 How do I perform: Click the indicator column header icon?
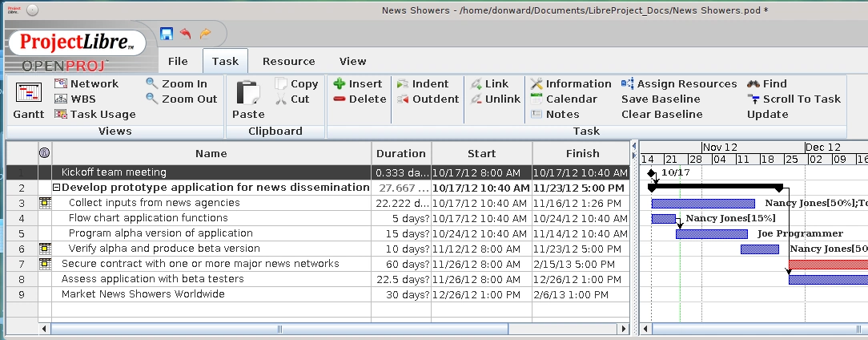tap(44, 153)
